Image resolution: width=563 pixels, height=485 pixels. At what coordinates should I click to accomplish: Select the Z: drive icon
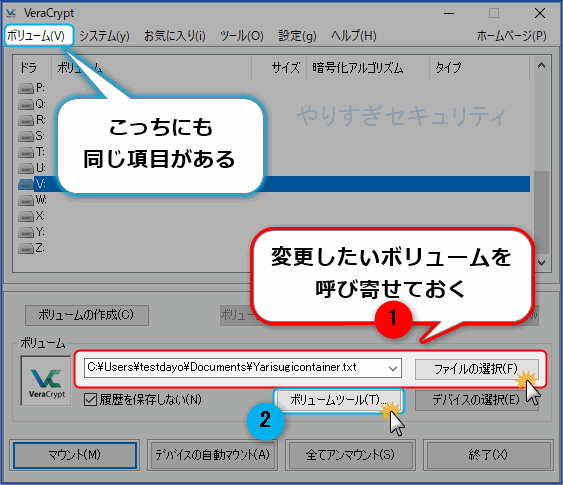(x=26, y=248)
